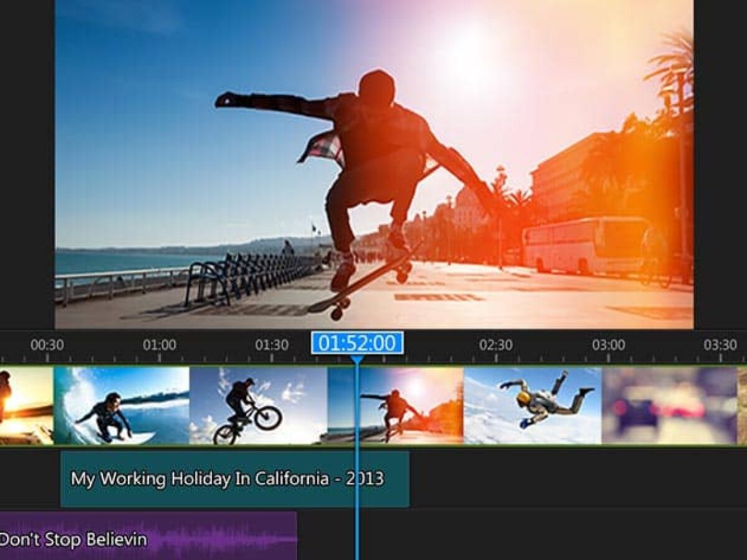
Task: Click the 01:52:00 playhead timecode marker
Action: 357,343
